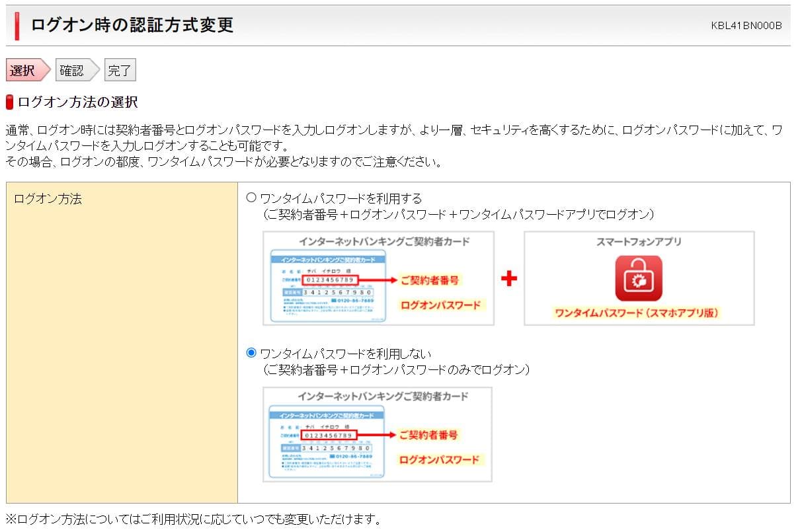The height and width of the screenshot is (532, 800).
Task: Click the red bar next to the page title
Action: click(16, 26)
